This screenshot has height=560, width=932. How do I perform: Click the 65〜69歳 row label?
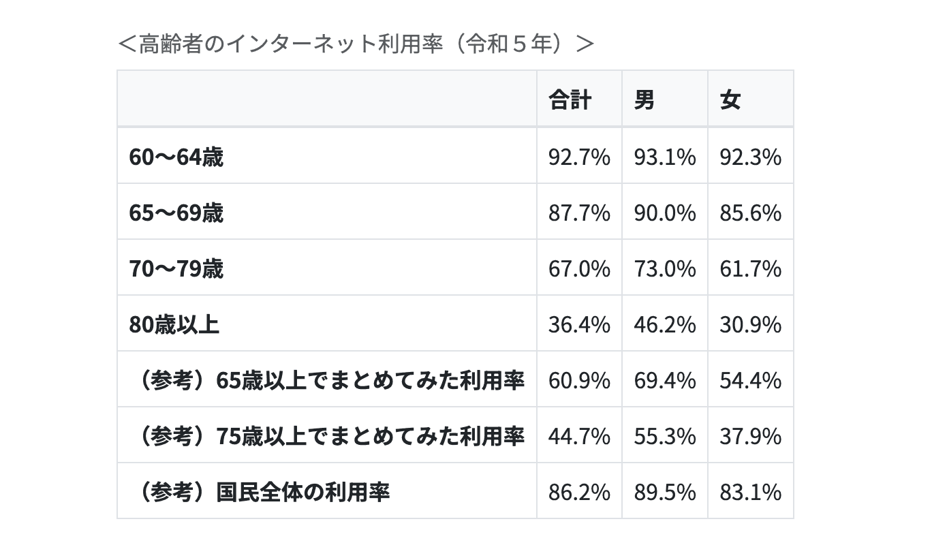(176, 213)
